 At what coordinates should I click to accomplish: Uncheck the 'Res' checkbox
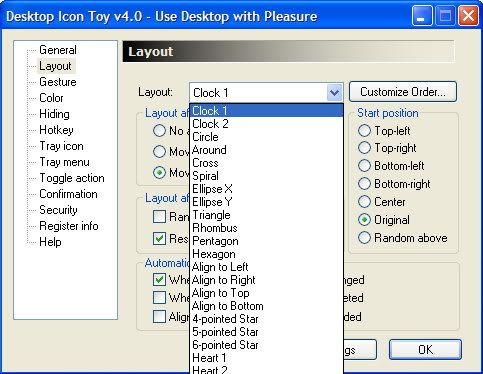click(159, 238)
